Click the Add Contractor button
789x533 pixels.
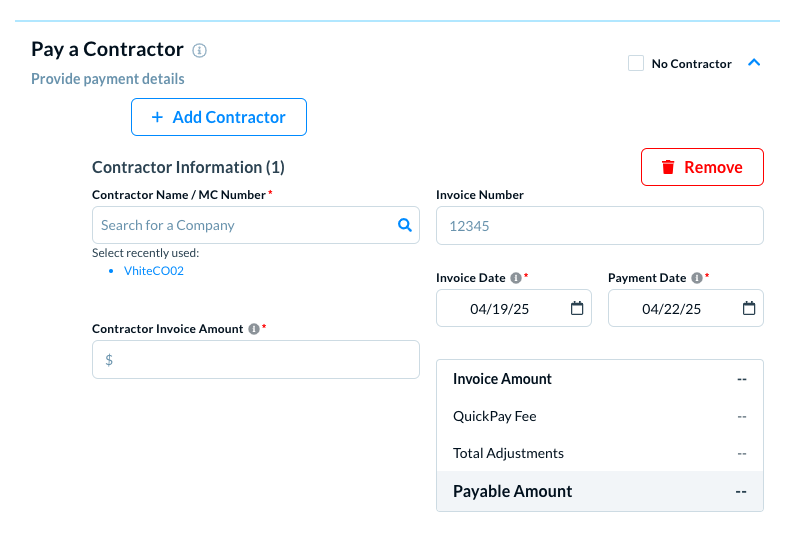[219, 117]
